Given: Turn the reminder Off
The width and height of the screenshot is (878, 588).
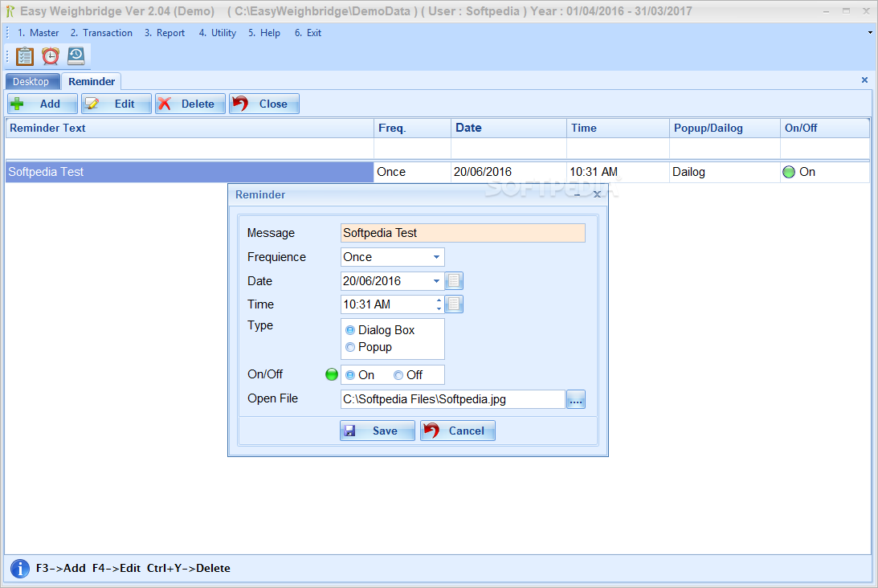Looking at the screenshot, I should [398, 375].
